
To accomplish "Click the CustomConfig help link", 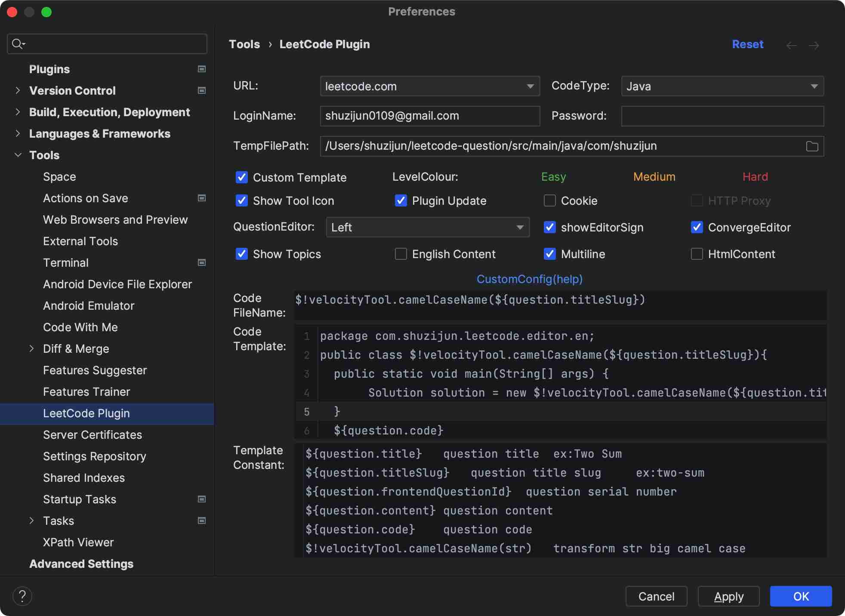I will click(x=530, y=279).
